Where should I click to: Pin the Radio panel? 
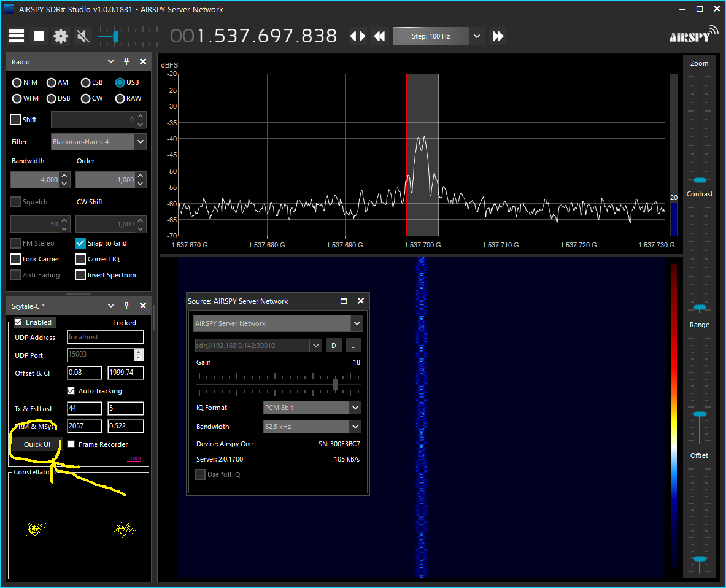click(x=127, y=61)
